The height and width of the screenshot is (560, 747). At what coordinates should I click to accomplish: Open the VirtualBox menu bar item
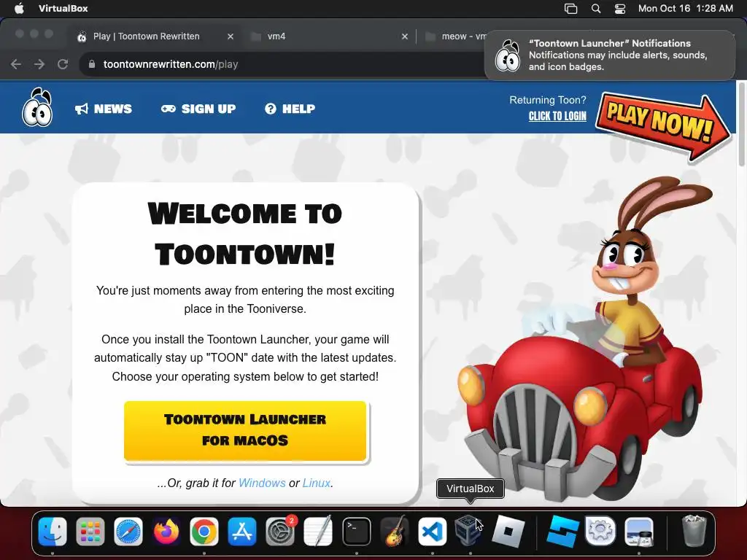(x=63, y=9)
